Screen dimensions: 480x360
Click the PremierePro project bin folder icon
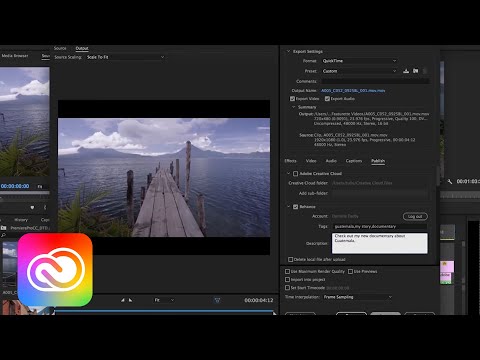(4, 228)
